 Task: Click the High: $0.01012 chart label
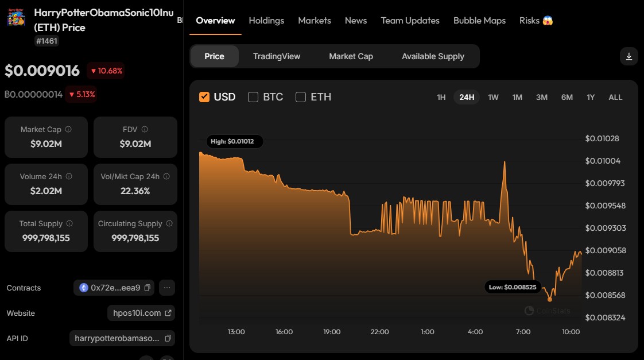point(235,141)
